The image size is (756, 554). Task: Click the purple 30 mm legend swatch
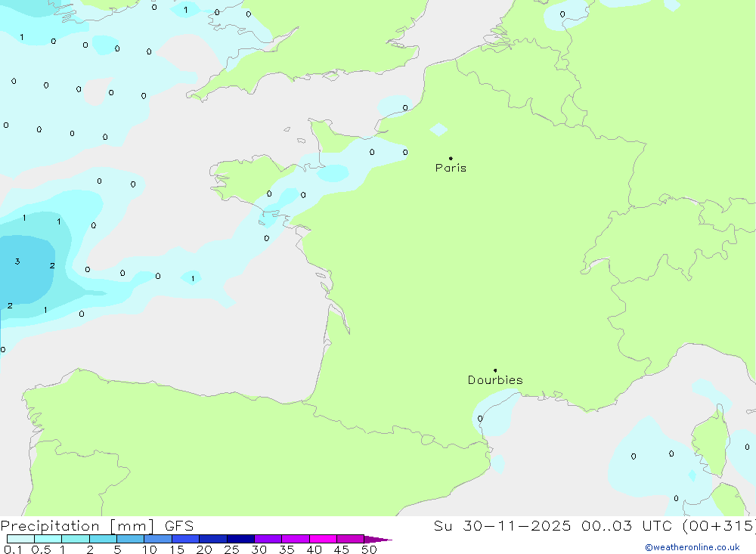click(268, 539)
